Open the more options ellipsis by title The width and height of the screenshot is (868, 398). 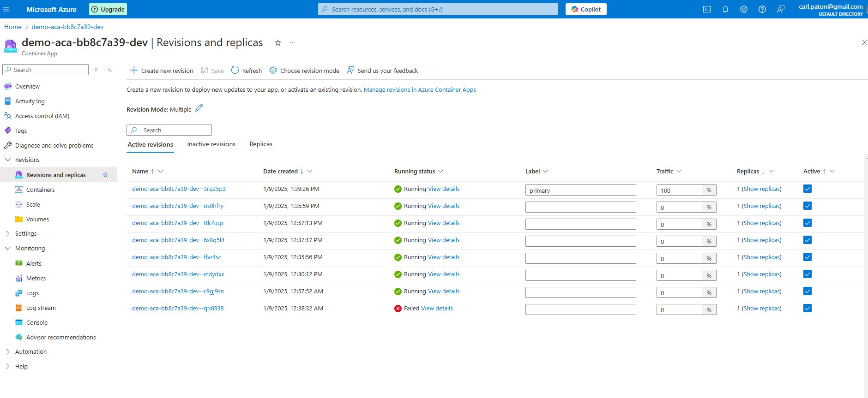pos(293,42)
